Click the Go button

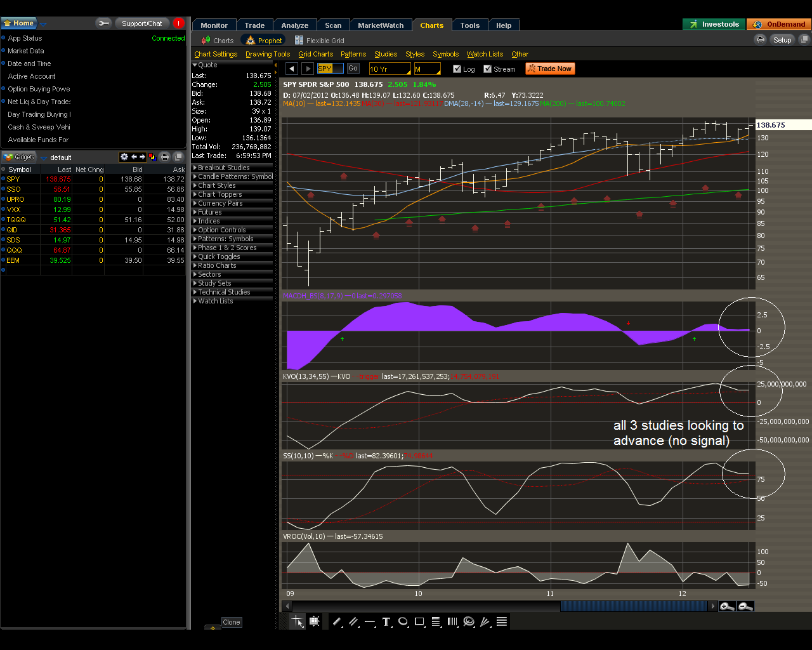(x=353, y=68)
